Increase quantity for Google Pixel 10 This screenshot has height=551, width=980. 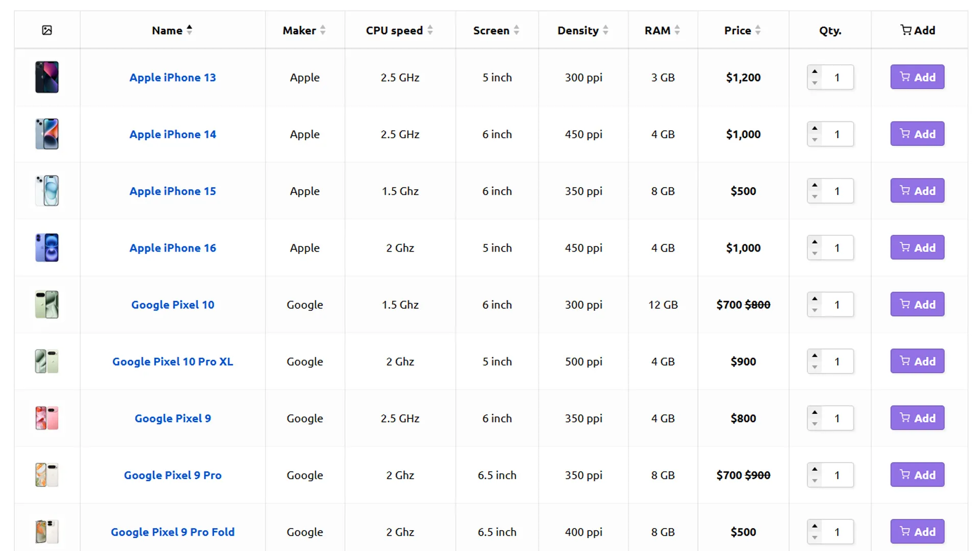pos(815,299)
